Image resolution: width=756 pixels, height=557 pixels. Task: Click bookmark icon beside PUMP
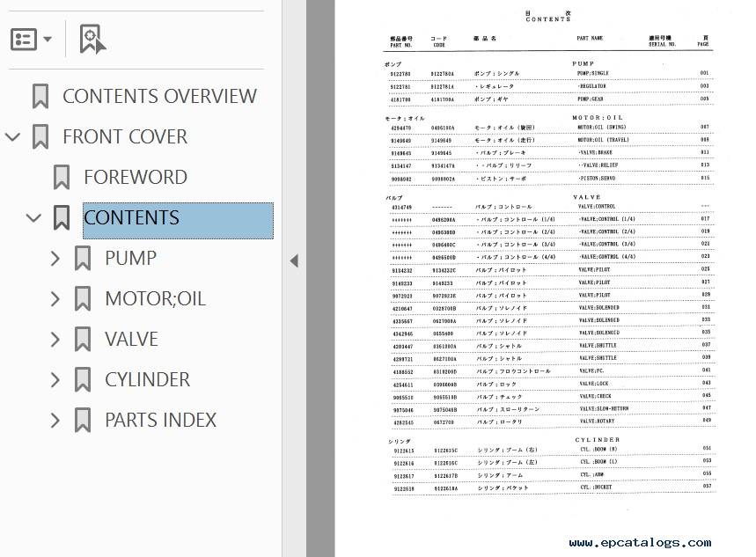[83, 258]
